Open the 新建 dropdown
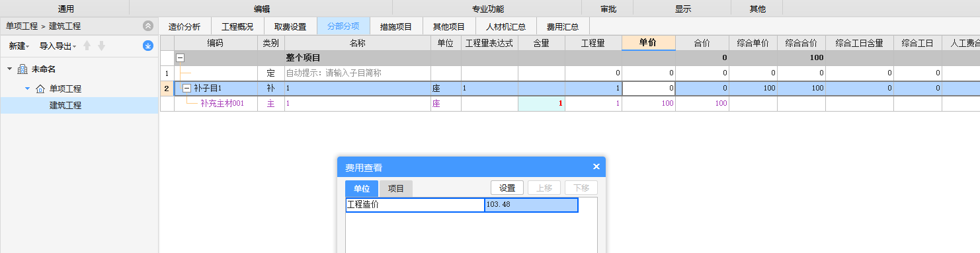 pyautogui.click(x=19, y=46)
